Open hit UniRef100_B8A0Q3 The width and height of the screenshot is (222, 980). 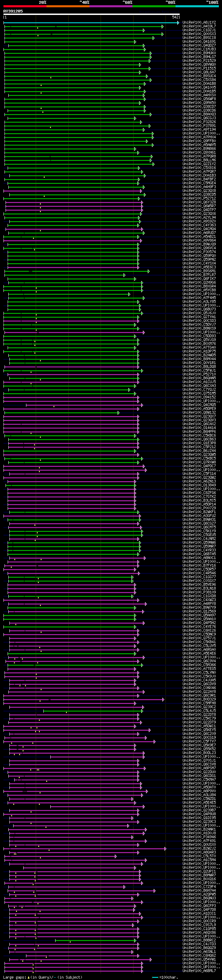199,114
